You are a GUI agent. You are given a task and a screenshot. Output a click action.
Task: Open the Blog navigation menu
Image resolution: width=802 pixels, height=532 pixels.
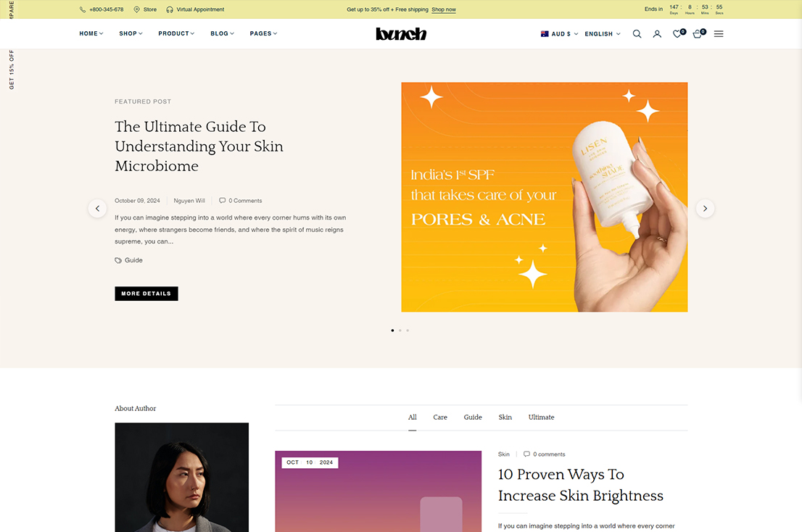222,34
